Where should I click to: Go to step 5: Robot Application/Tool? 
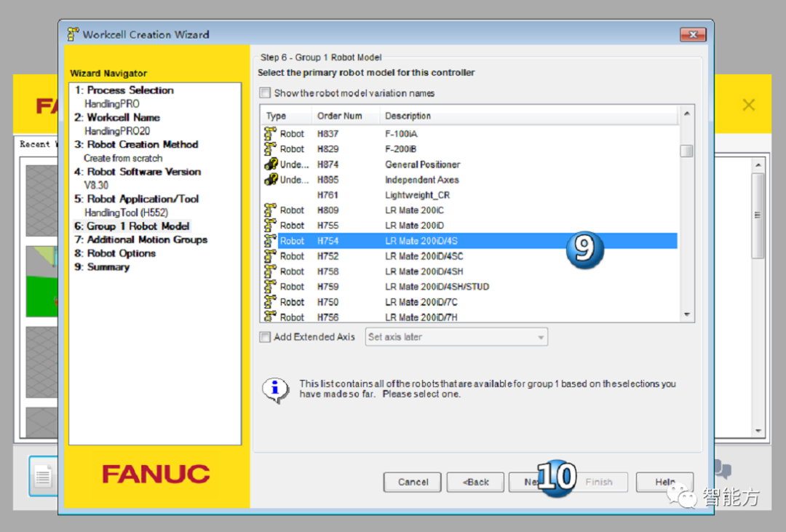click(136, 199)
